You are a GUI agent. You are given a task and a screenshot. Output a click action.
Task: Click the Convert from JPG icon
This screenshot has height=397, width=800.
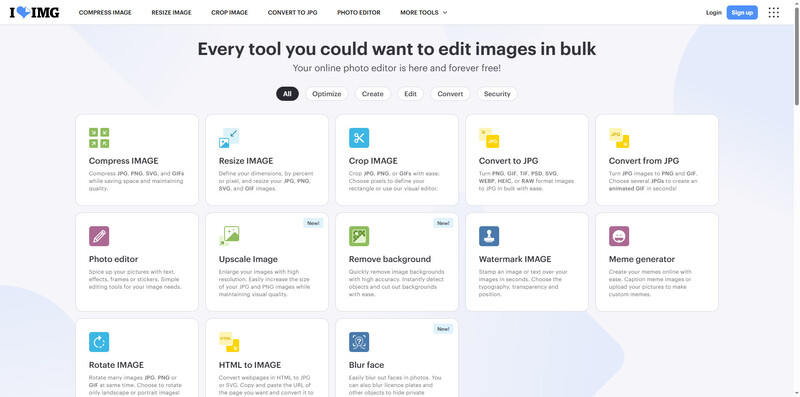tap(619, 138)
